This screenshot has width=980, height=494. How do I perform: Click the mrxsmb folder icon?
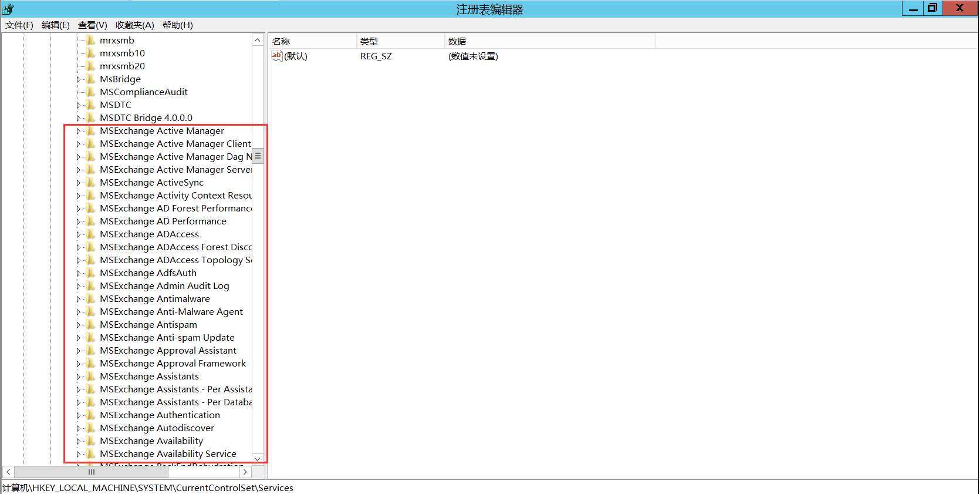[90, 40]
